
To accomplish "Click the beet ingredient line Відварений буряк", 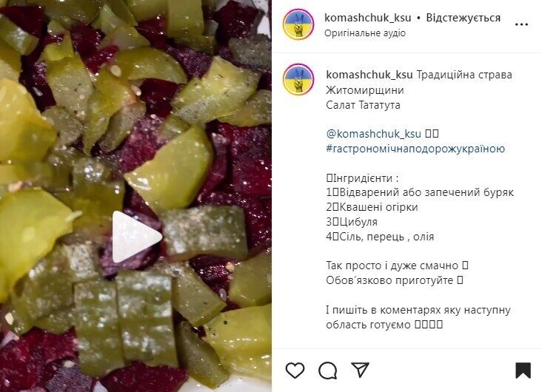I will coord(420,192).
